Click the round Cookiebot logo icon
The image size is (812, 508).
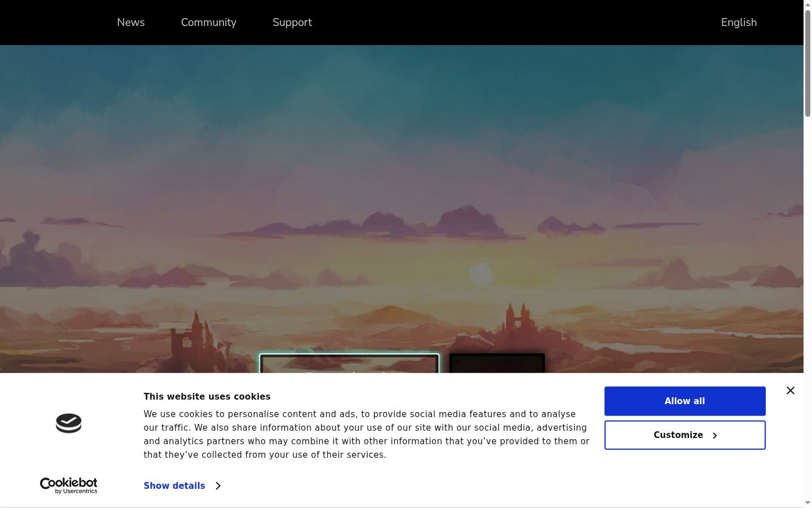(69, 423)
